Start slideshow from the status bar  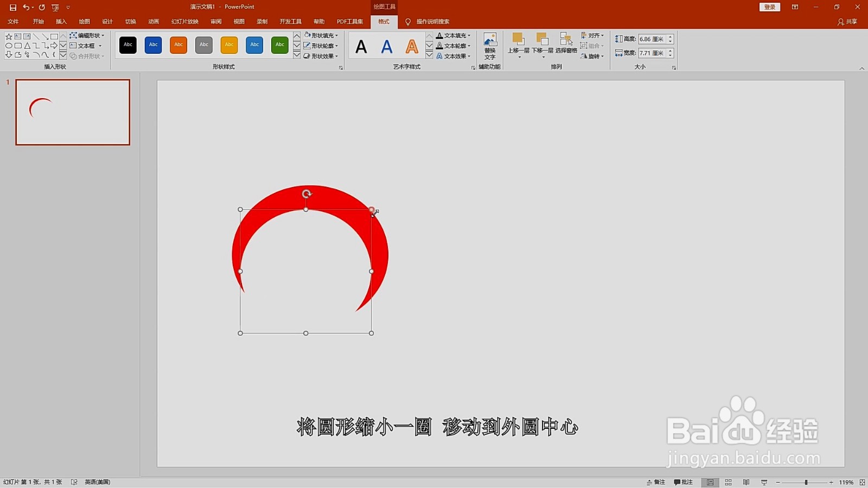(x=764, y=482)
